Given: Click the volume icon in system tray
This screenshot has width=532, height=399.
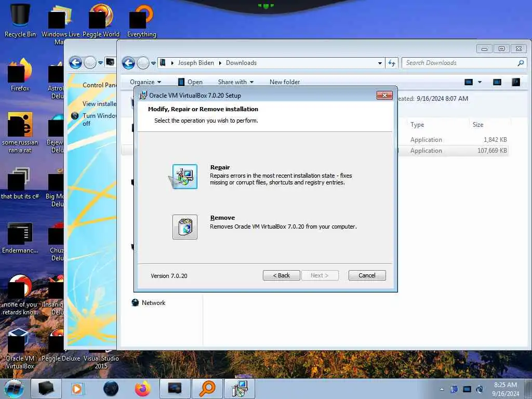Looking at the screenshot, I should [x=480, y=389].
